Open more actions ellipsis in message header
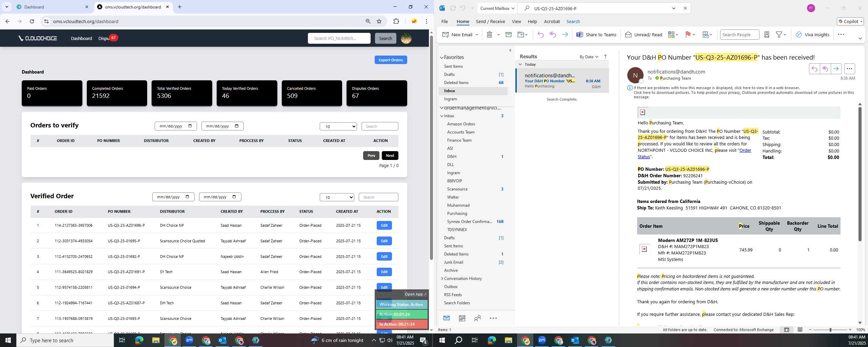 (849, 69)
